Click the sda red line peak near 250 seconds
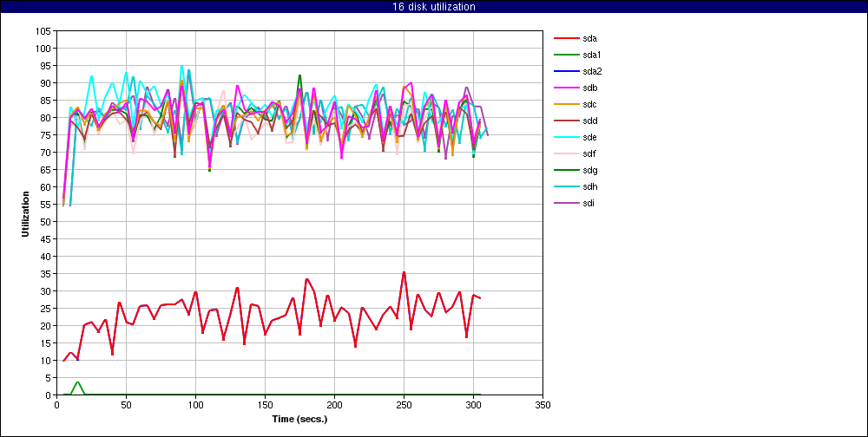This screenshot has height=437, width=868. (x=404, y=272)
